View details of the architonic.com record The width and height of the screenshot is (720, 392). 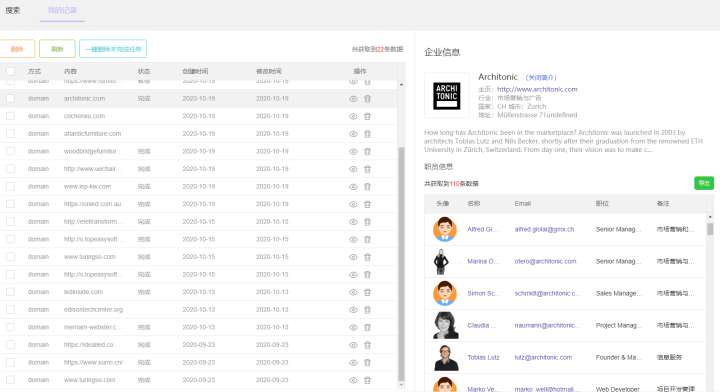(353, 99)
